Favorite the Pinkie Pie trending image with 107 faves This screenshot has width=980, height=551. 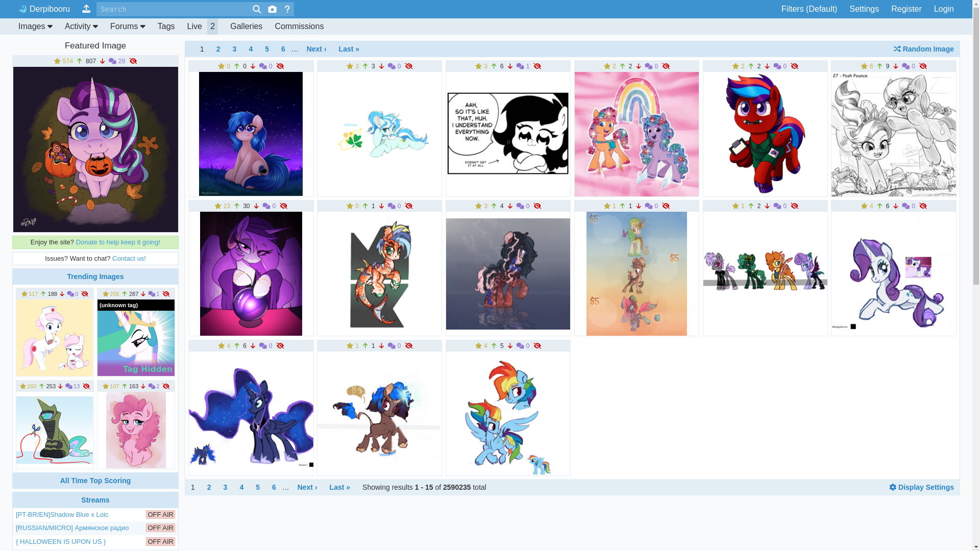tap(106, 387)
